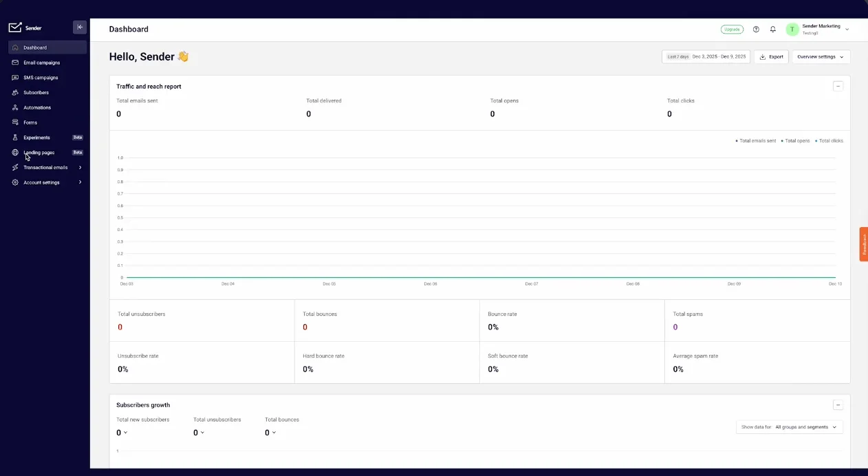
Task: Click the Traffic report Total bounces card
Action: [x=387, y=321]
